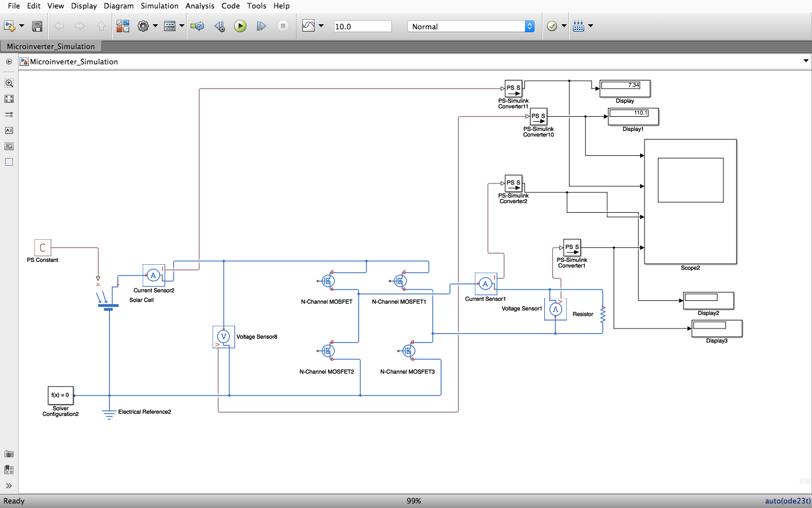This screenshot has height=508, width=812.
Task: Open the Simulation menu
Action: (x=159, y=6)
